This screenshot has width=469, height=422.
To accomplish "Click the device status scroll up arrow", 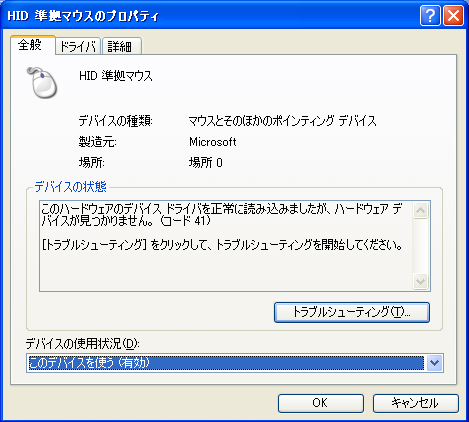I will click(421, 211).
